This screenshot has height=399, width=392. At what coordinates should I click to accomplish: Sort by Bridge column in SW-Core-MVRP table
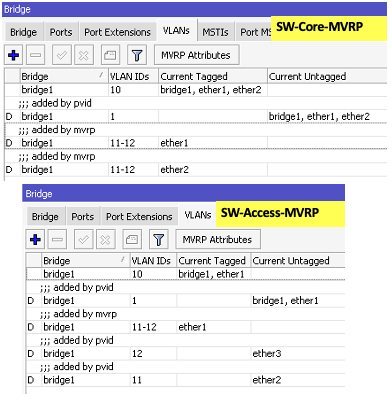pyautogui.click(x=64, y=76)
